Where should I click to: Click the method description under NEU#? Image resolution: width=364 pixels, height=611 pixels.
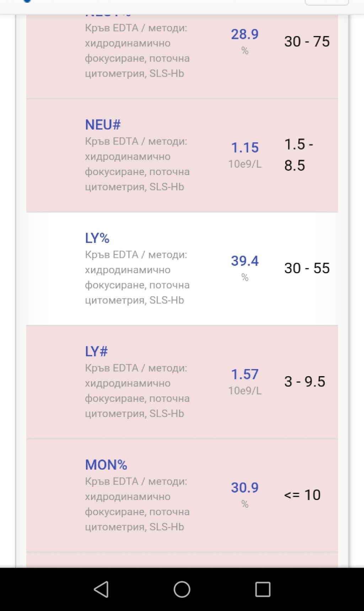[x=137, y=164]
